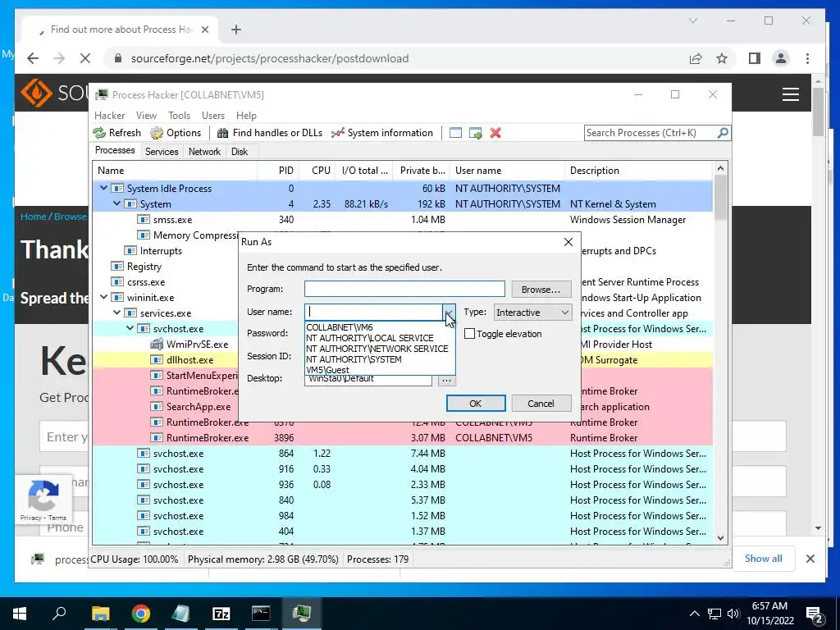Click the dllhost.exe process icon
The height and width of the screenshot is (630, 840).
pyautogui.click(x=157, y=360)
